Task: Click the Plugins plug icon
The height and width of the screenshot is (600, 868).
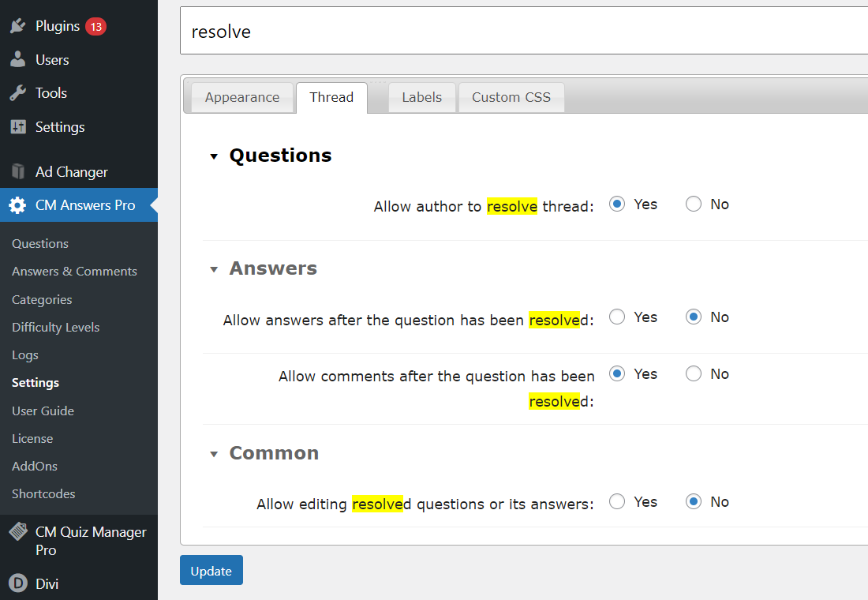Action: [x=17, y=25]
